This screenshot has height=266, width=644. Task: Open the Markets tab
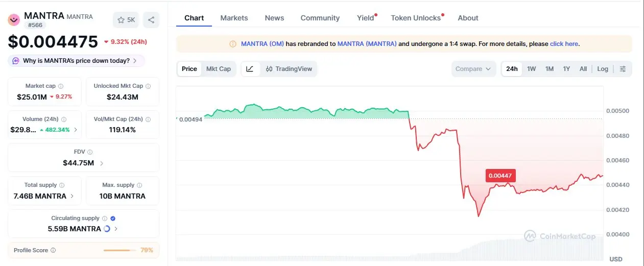234,18
